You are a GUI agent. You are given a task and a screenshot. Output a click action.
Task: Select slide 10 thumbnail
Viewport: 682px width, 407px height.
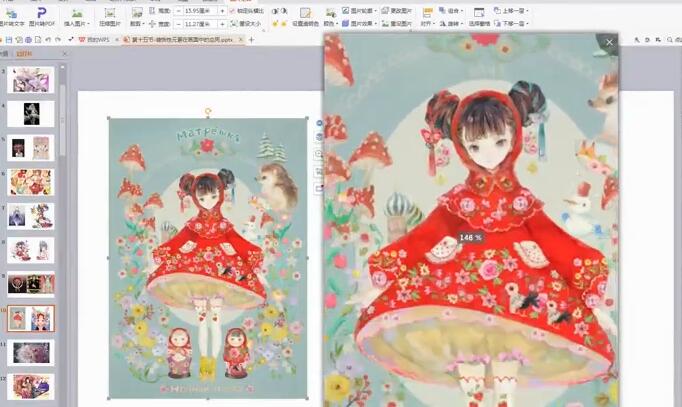tap(30, 318)
